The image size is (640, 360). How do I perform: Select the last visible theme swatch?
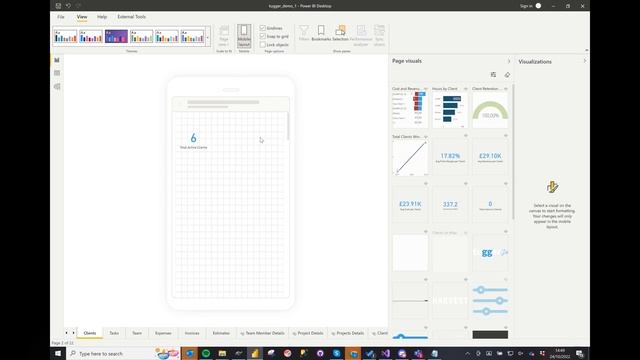tap(192, 37)
